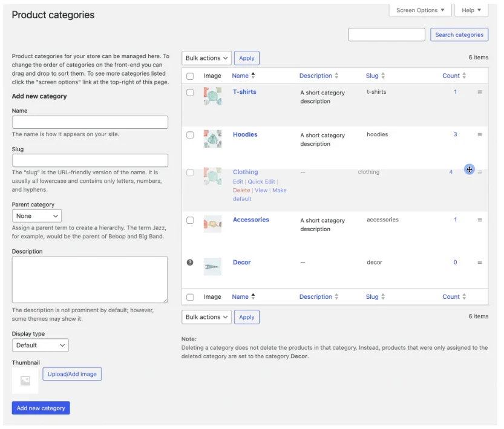504x429 pixels.
Task: Open the Parent category dropdown
Action: (37, 216)
